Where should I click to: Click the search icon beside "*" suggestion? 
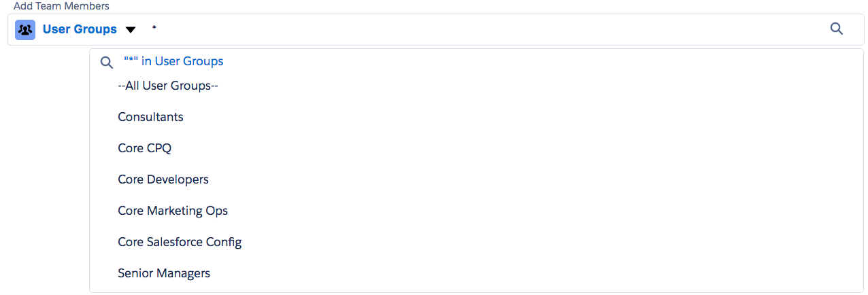point(106,62)
